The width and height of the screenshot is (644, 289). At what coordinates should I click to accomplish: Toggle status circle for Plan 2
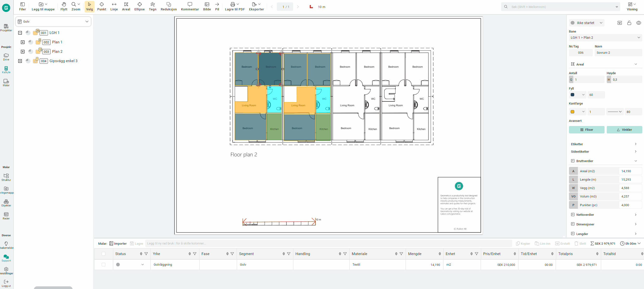click(31, 51)
